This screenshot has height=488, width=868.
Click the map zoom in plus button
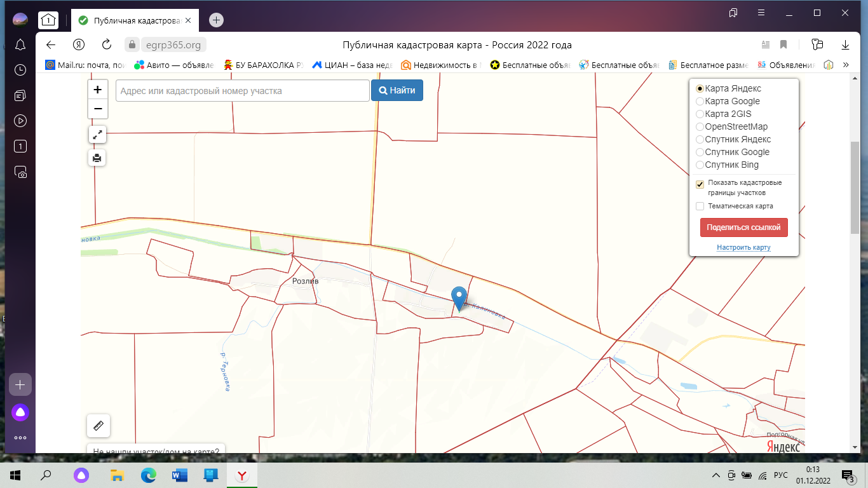pyautogui.click(x=98, y=90)
